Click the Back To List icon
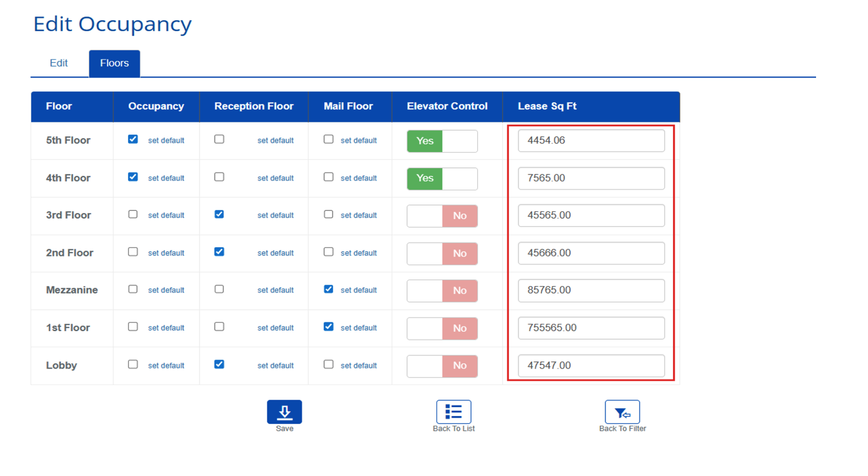 [453, 412]
